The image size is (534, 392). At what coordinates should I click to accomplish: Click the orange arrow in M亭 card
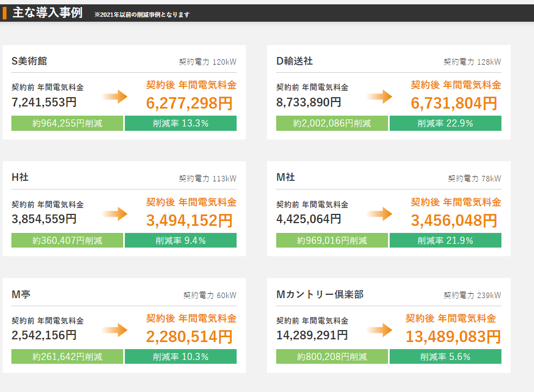pos(115,330)
